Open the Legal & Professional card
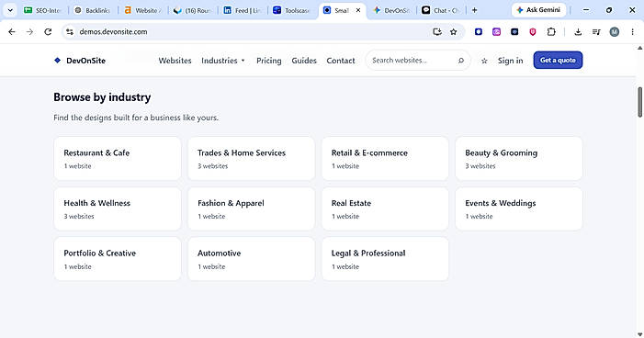The height and width of the screenshot is (338, 644). [385, 259]
